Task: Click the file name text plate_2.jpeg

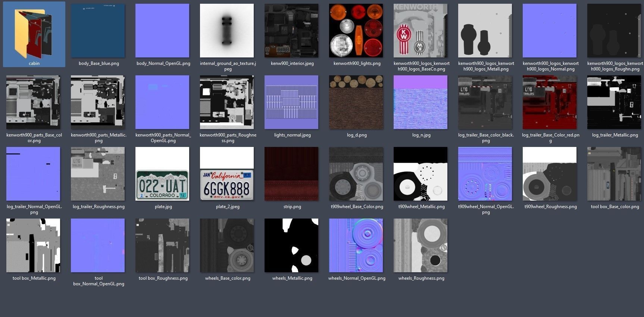Action: click(228, 207)
